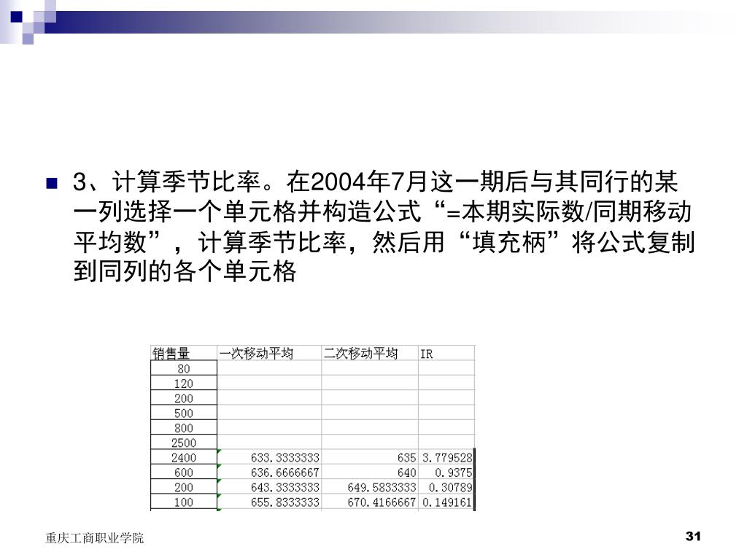Image resolution: width=747 pixels, height=560 pixels.
Task: Click the 一次移动平均 column header
Action: tap(269, 354)
